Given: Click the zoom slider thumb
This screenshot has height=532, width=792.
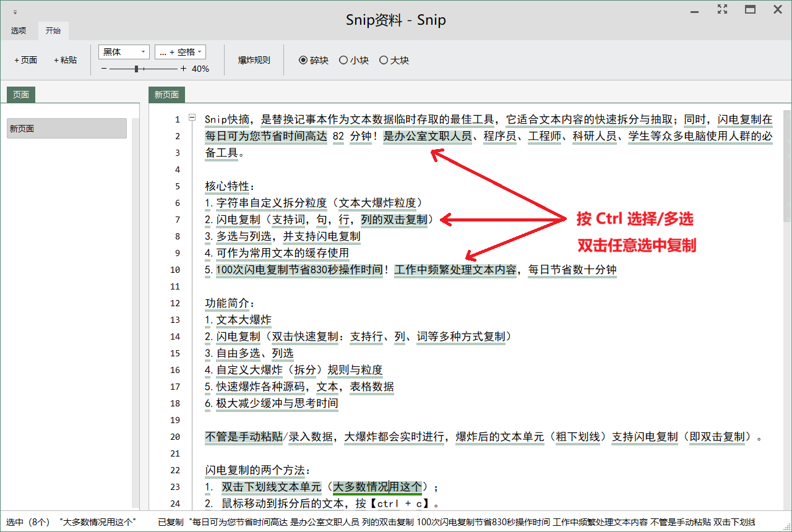Looking at the screenshot, I should (x=136, y=69).
